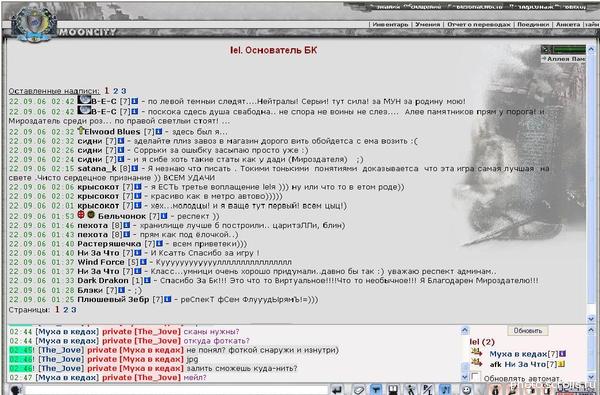Screen dimensions: 600x395
Task: Click [Муха в кедах] sender in 02:47 message
Action: [67, 377]
